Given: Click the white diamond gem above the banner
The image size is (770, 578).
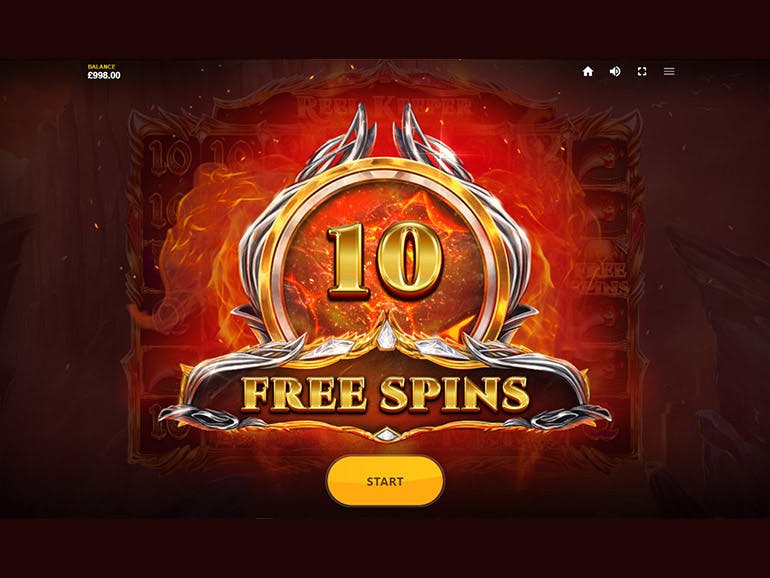Looking at the screenshot, I should click(x=385, y=335).
